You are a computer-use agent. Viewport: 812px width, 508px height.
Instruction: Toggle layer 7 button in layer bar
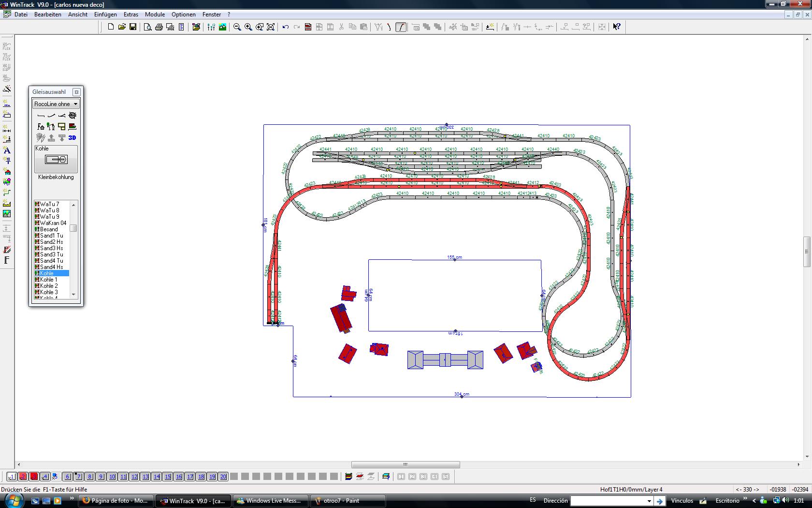pyautogui.click(x=79, y=477)
